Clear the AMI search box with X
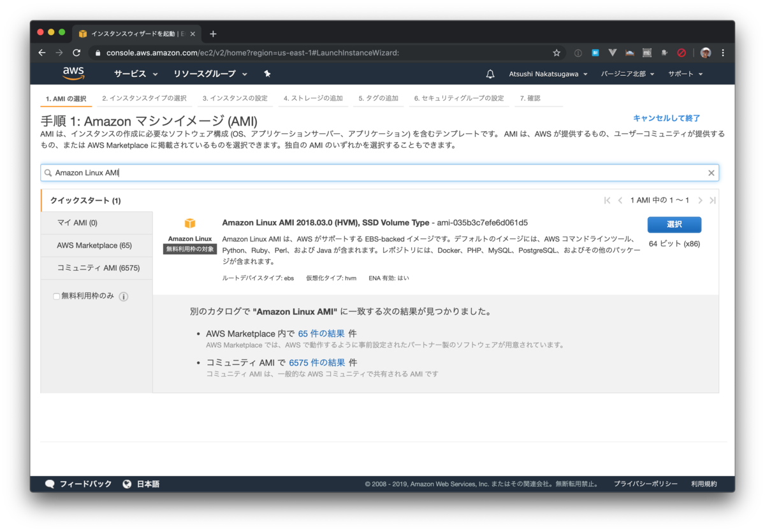 click(711, 173)
